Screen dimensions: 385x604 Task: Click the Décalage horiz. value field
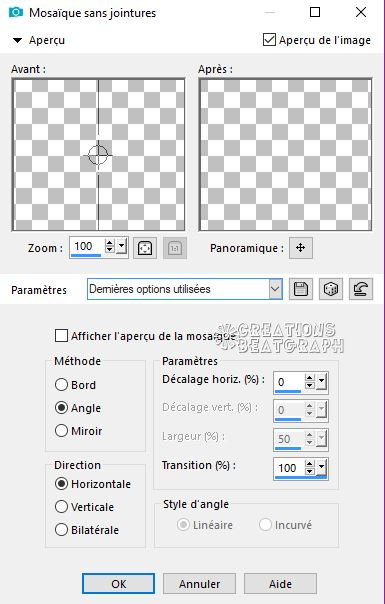(289, 382)
